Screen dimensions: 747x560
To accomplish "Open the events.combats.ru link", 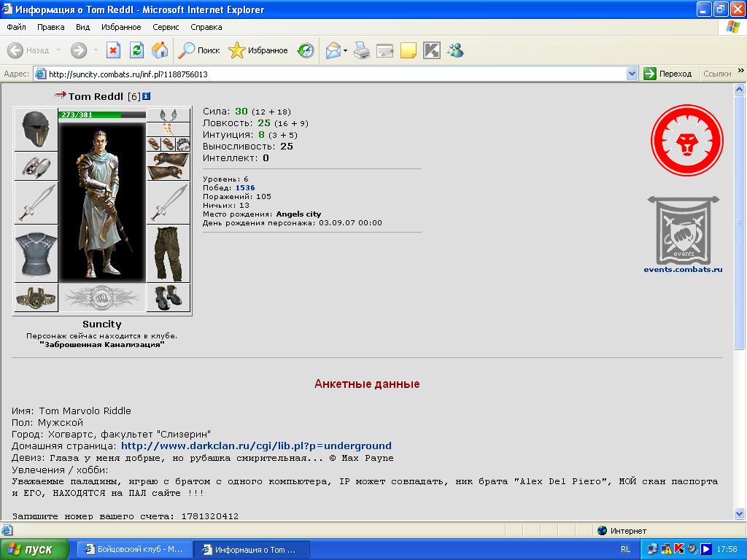I will tap(683, 270).
